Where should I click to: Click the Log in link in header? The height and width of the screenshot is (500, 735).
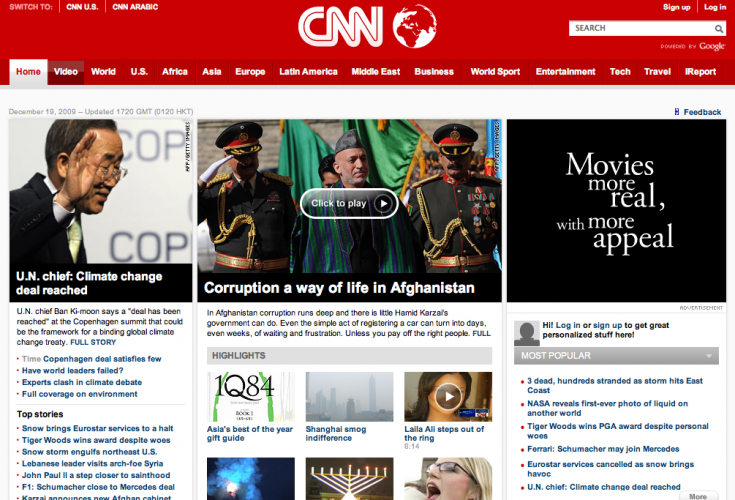click(x=715, y=7)
